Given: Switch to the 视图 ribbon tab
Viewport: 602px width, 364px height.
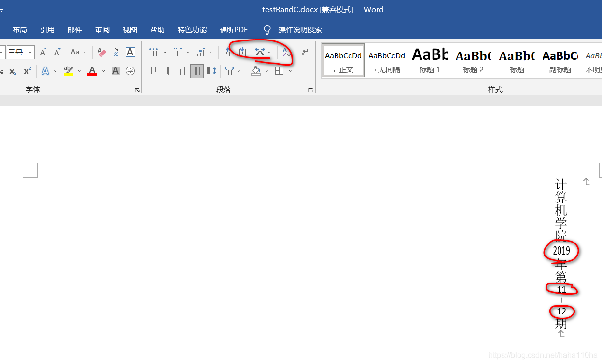Looking at the screenshot, I should (130, 30).
